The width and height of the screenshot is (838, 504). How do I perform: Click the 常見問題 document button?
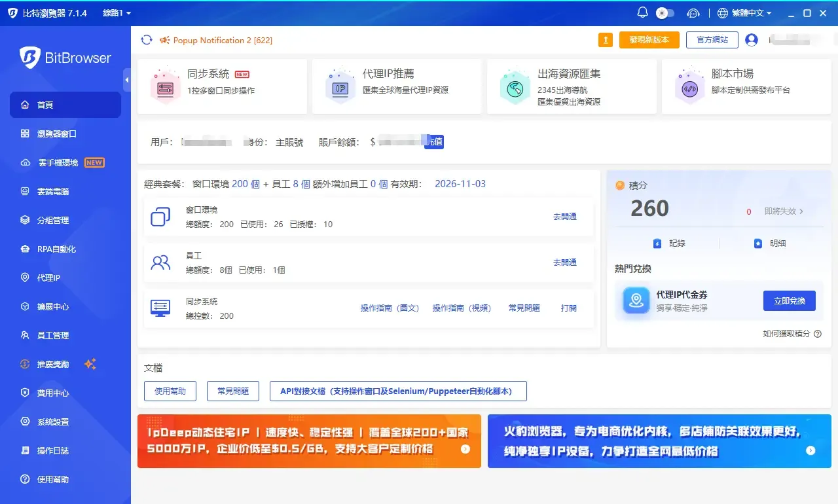(233, 391)
